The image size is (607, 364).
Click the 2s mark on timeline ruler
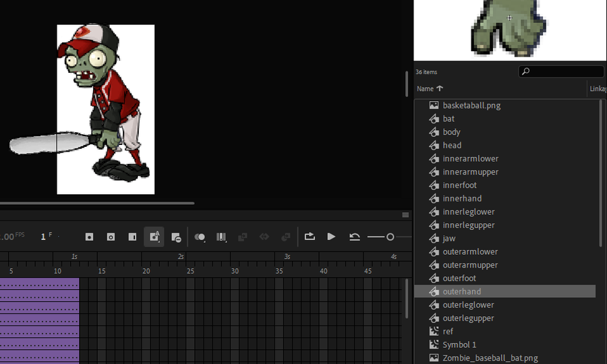point(181,256)
